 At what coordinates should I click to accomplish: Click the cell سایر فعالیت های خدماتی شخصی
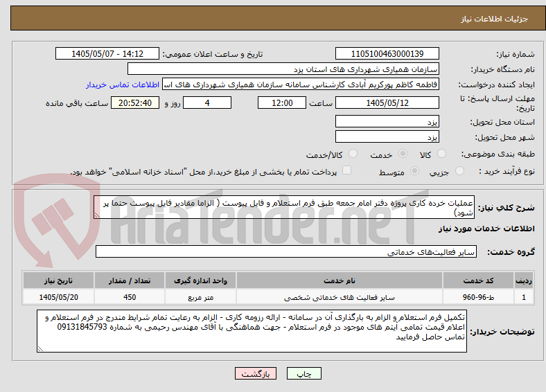[x=339, y=297]
